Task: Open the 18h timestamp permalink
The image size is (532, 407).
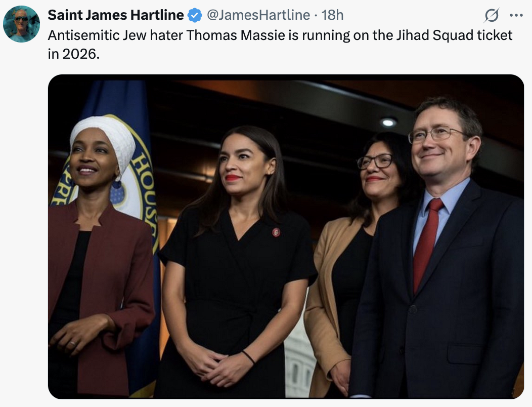Action: click(333, 15)
